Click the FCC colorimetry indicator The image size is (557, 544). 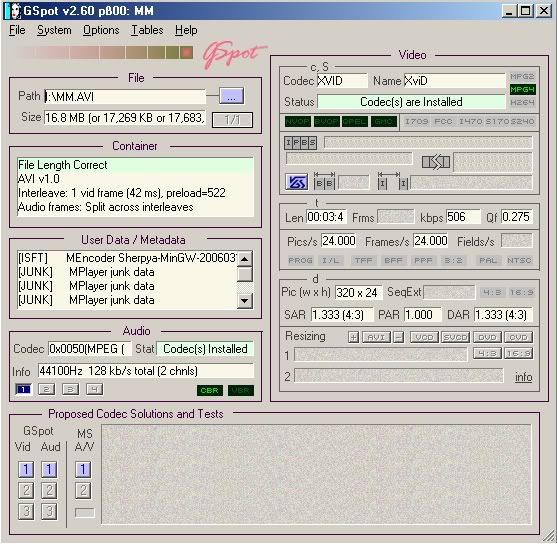point(443,122)
